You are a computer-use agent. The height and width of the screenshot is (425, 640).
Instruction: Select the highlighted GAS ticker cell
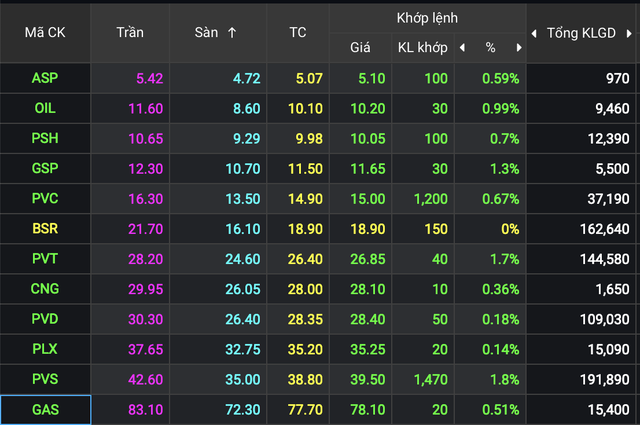click(x=45, y=409)
